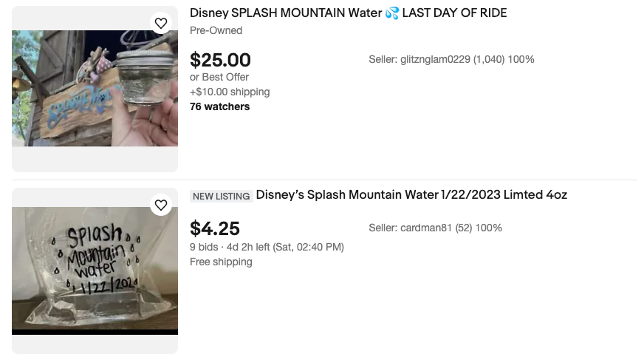This screenshot has width=644, height=354.
Task: Click the $25.00 price
Action: pos(220,60)
